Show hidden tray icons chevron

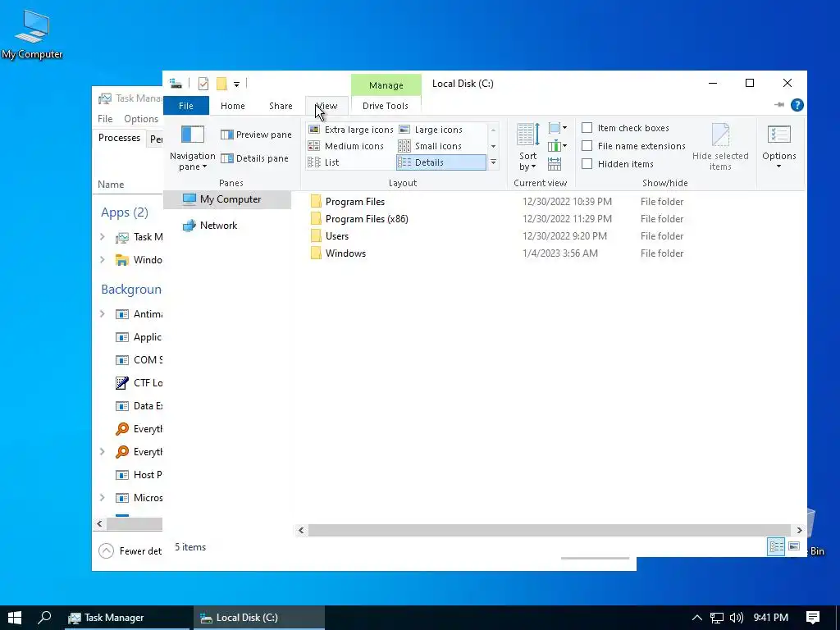click(x=696, y=618)
